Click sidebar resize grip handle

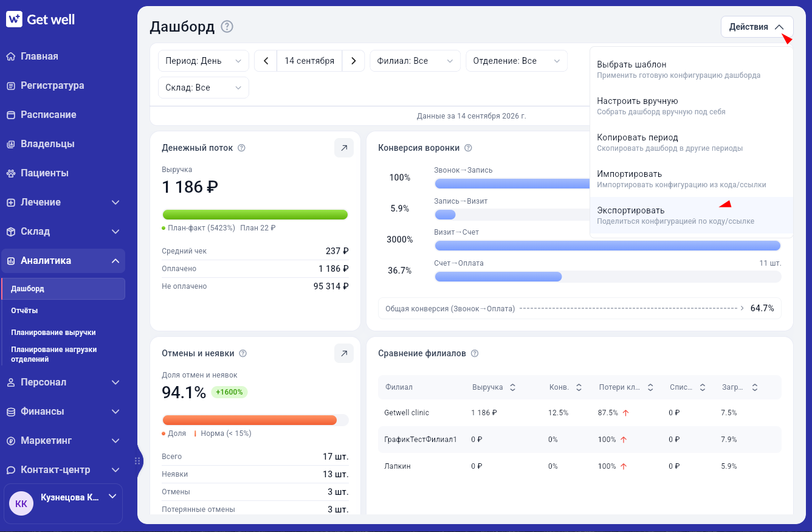point(137,461)
